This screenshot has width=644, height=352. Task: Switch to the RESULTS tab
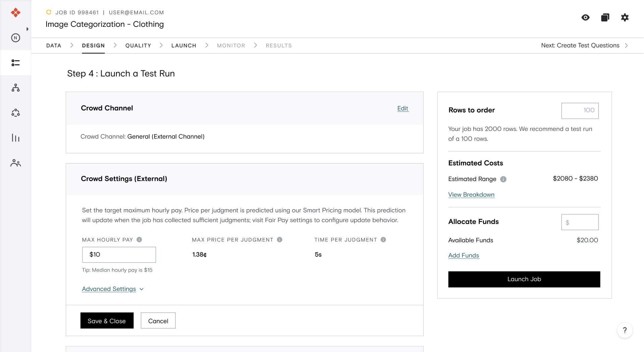pos(279,46)
